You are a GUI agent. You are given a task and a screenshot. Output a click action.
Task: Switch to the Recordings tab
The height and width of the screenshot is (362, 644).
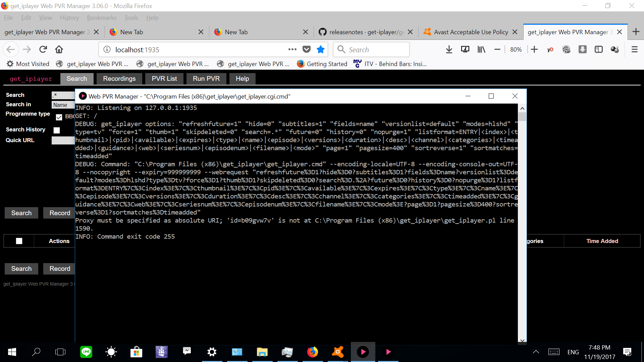click(x=119, y=79)
